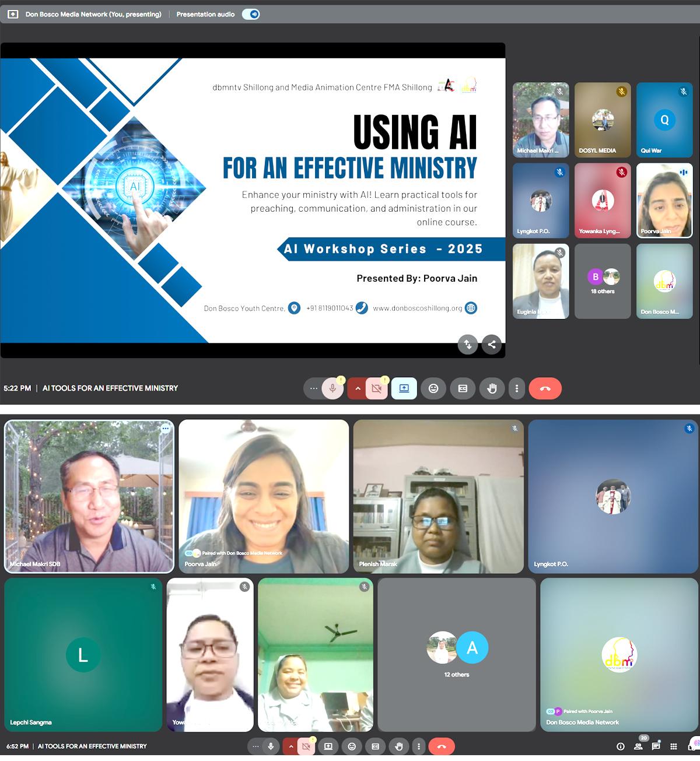Screen dimensions: 700x761
Task: Stop presenting using the highlighted share screen button
Action: click(404, 388)
